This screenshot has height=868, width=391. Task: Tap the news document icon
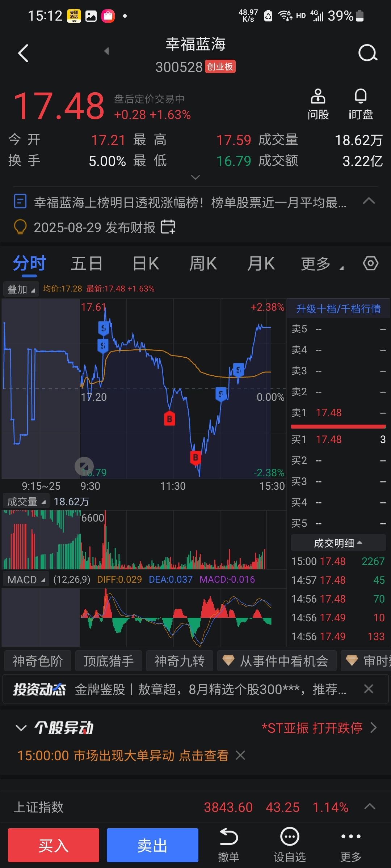[20, 201]
